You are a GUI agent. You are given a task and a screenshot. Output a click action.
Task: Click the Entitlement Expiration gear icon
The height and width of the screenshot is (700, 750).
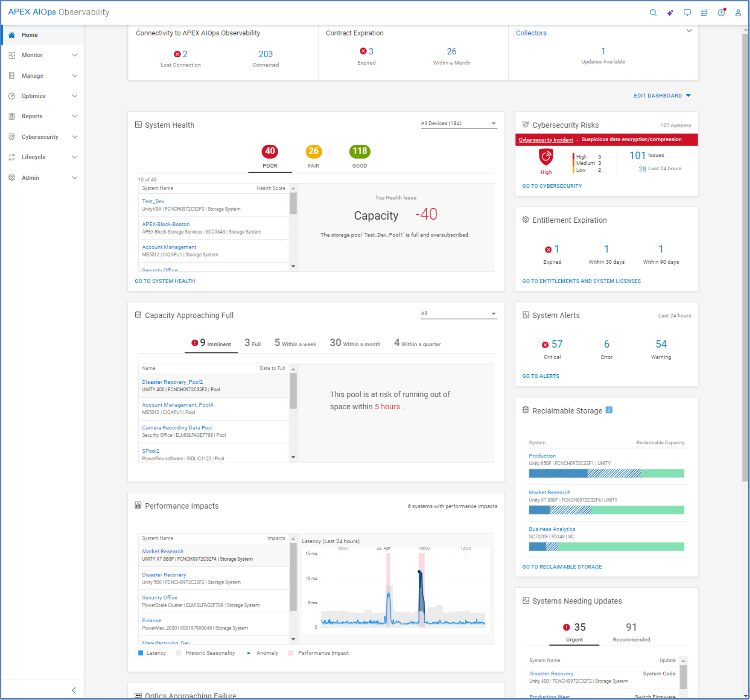(526, 220)
